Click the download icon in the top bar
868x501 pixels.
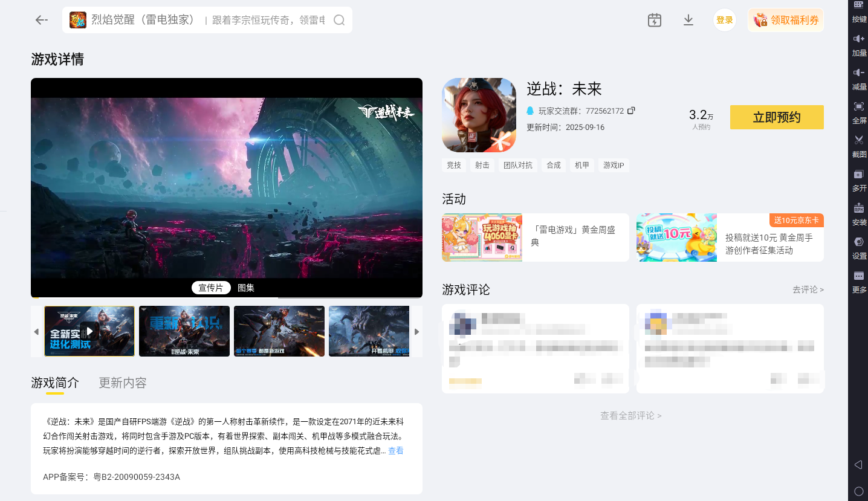(x=688, y=20)
